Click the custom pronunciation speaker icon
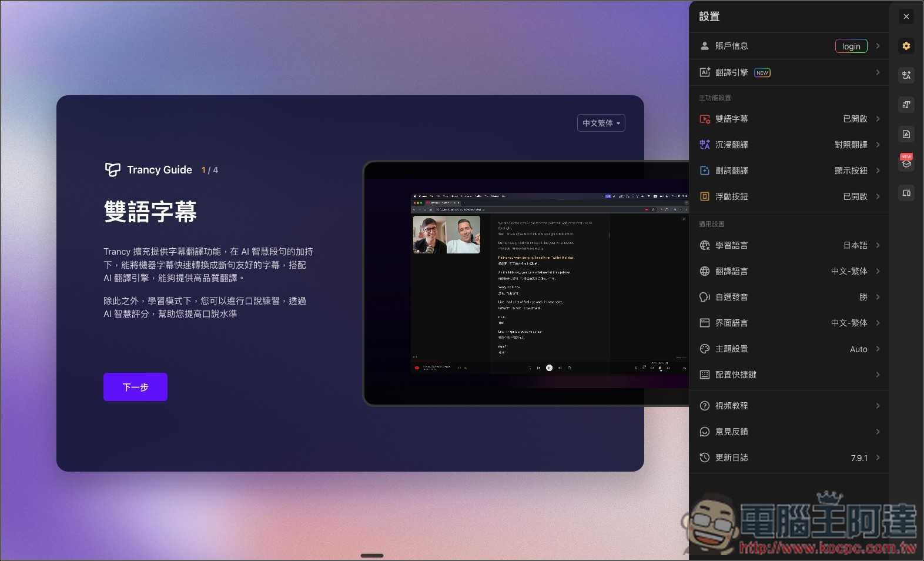This screenshot has width=924, height=561. pos(705,297)
